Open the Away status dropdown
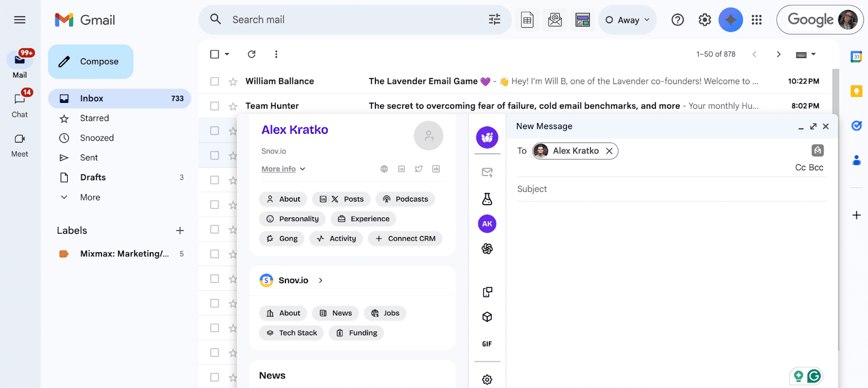The width and height of the screenshot is (868, 388). tap(627, 20)
